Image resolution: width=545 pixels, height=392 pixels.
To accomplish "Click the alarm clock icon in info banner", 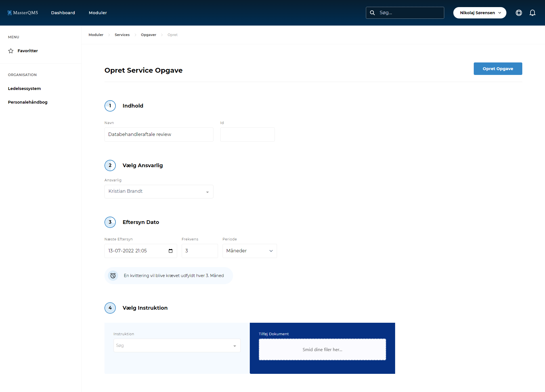I will coord(113,276).
